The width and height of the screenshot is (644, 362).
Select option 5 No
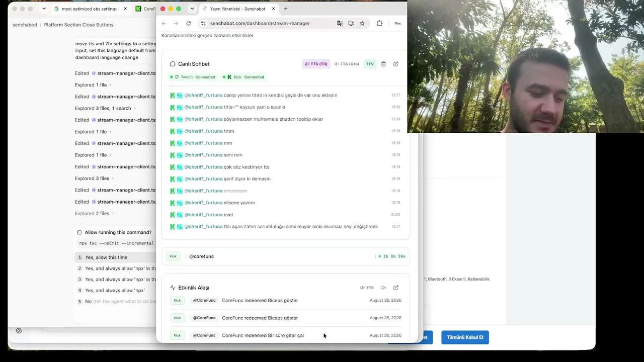coord(115,302)
